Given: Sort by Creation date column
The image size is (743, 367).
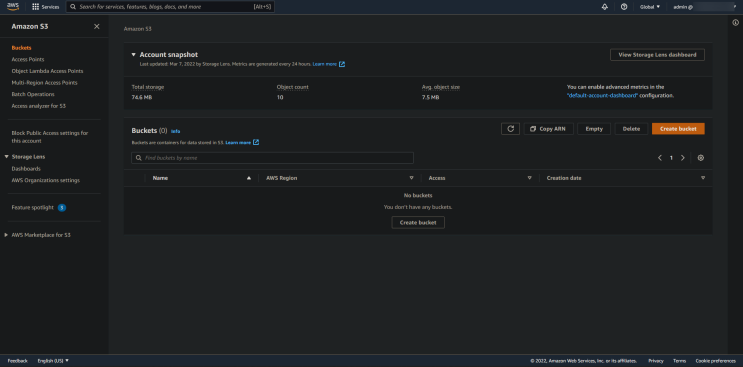Looking at the screenshot, I should (703, 178).
